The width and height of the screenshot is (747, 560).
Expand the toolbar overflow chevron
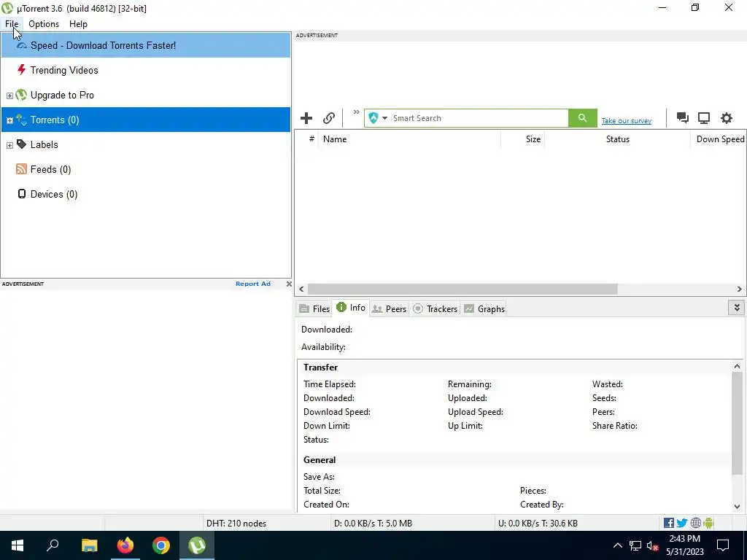click(356, 112)
